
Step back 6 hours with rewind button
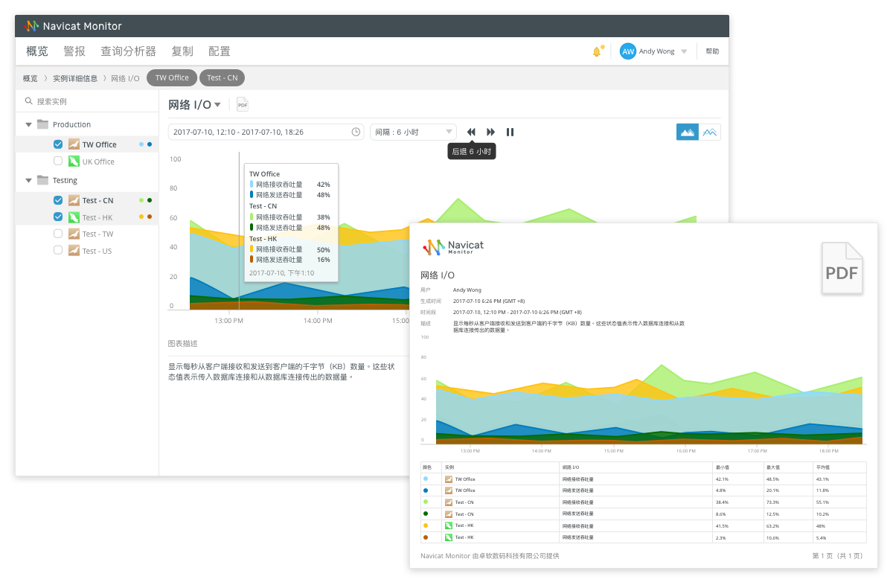click(471, 132)
